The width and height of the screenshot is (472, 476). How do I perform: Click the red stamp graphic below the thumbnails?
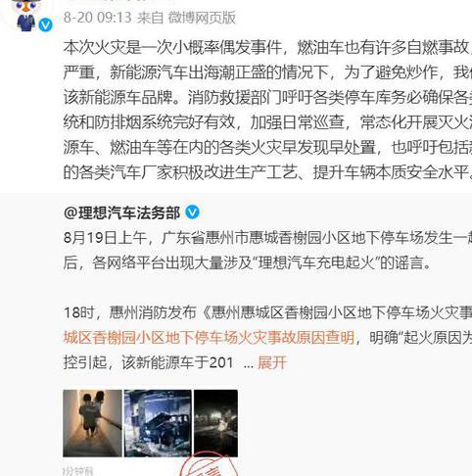coord(209,464)
